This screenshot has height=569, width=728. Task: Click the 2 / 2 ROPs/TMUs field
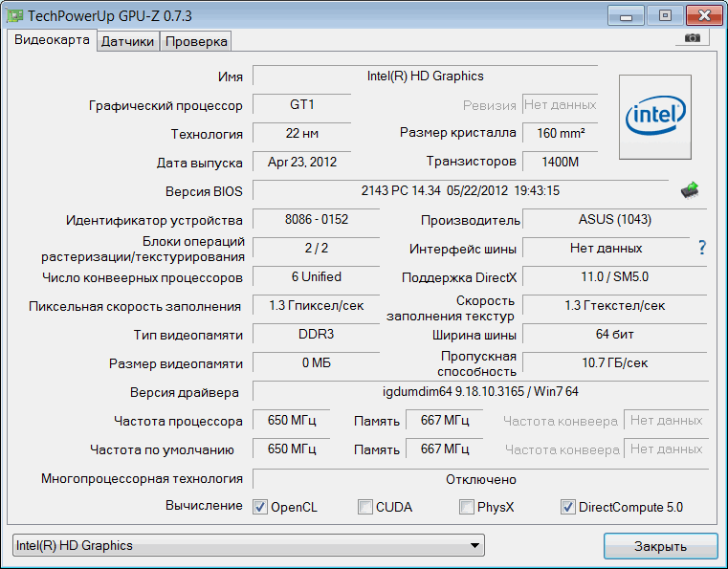point(317,249)
